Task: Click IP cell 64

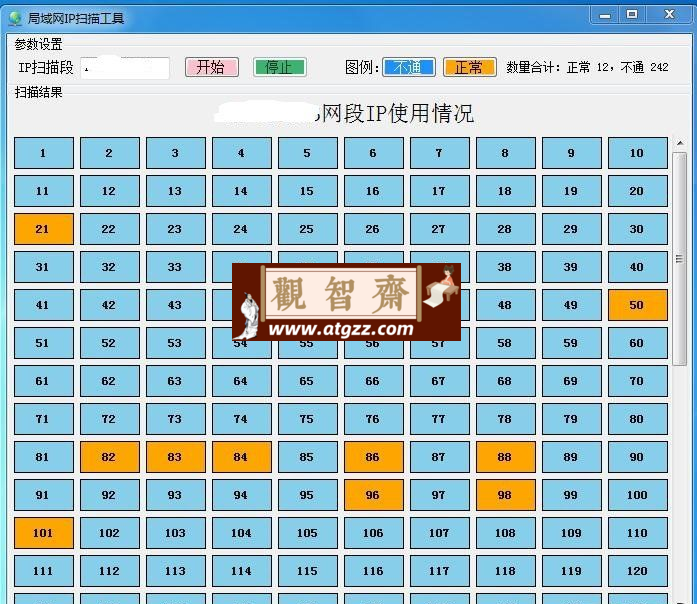Action: tap(242, 381)
